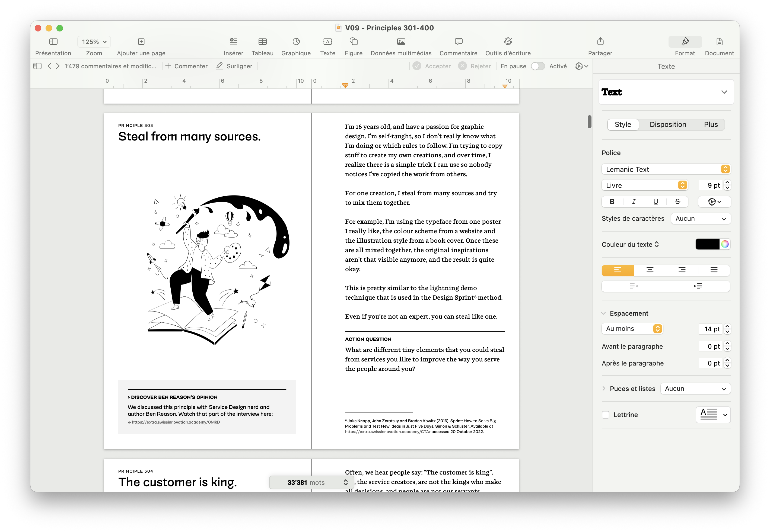
Task: Open the Puces et listes dropdown
Action: coord(695,388)
